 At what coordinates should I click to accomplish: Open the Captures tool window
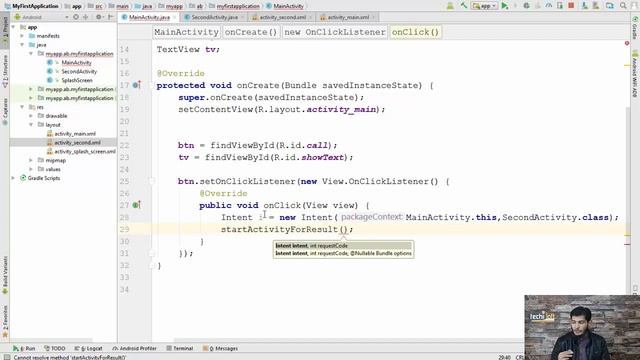pos(5,112)
